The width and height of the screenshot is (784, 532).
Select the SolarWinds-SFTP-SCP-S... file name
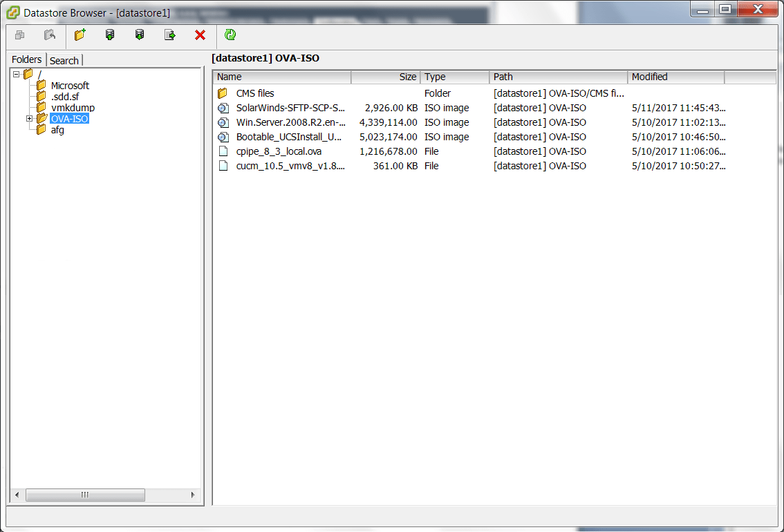pos(290,108)
